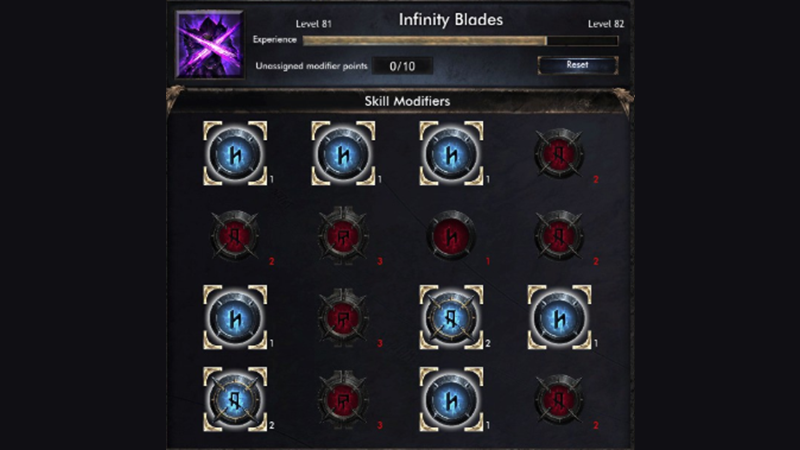Activate the red cost-1 modifier in second row
This screenshot has width=800, height=450.
[x=452, y=236]
